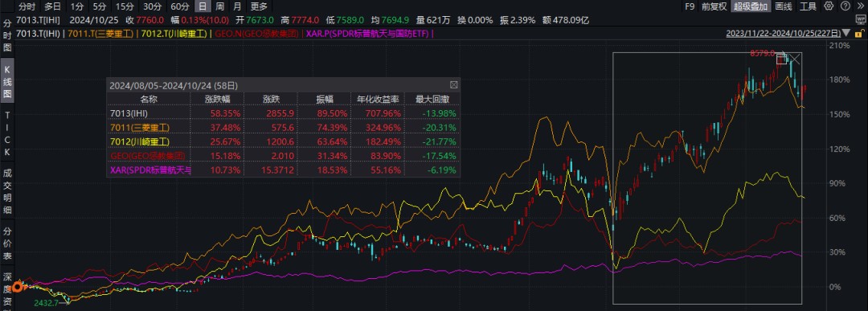Select the 30分 period
Image resolution: width=868 pixels, height=311 pixels.
[152, 6]
